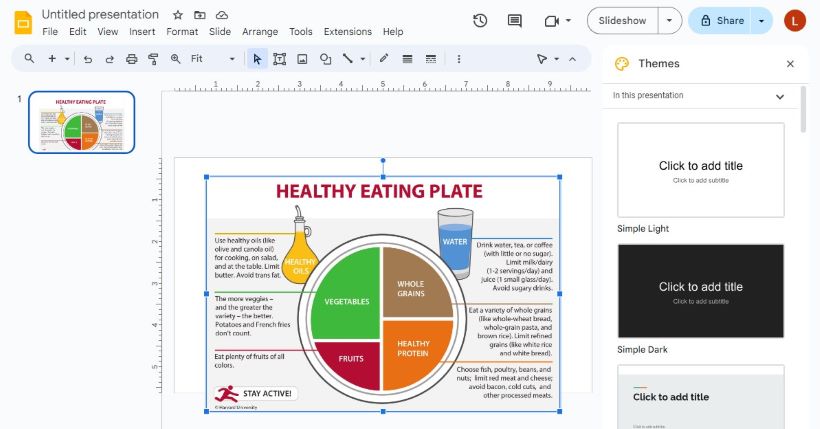Viewport: 820px width, 429px height.
Task: Open the Insert menu
Action: tap(142, 31)
